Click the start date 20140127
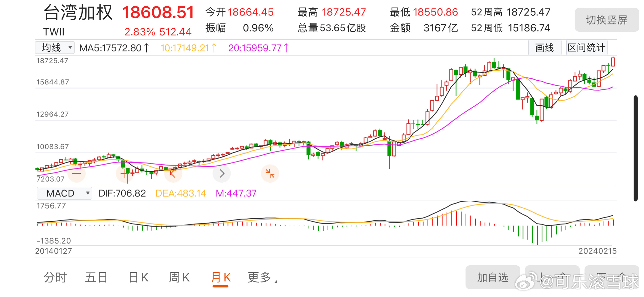This screenshot has width=644, height=297. tap(53, 251)
